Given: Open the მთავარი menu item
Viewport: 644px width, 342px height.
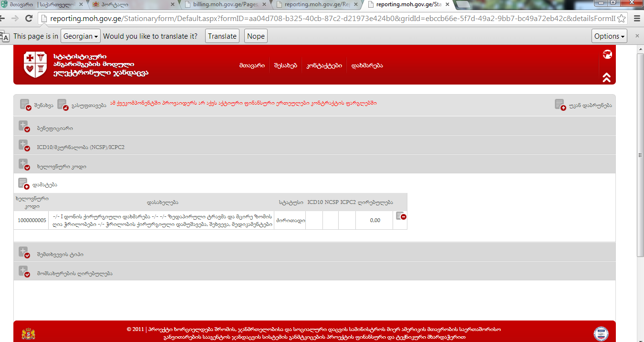Looking at the screenshot, I should [252, 65].
